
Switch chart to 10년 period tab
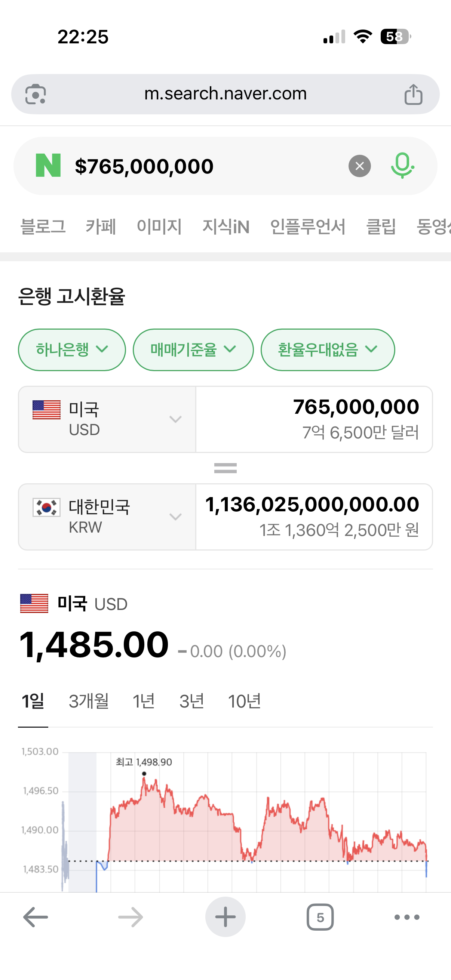coord(244,701)
